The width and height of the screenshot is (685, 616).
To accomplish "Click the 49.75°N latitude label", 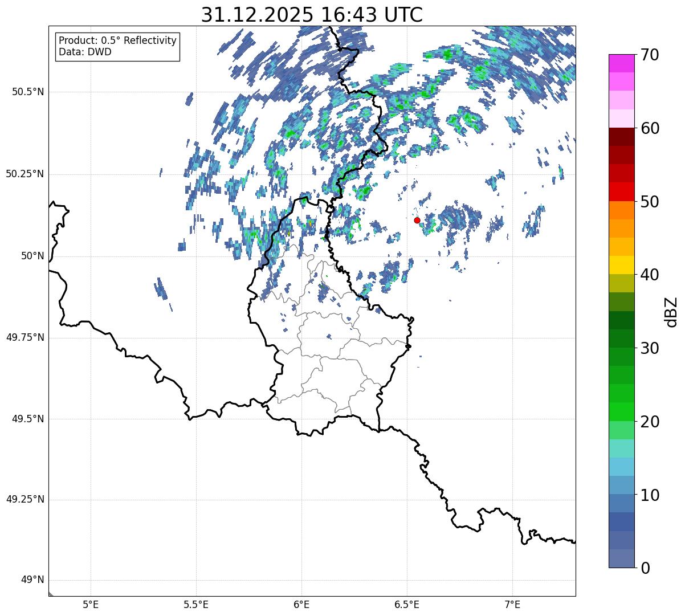I will point(25,337).
